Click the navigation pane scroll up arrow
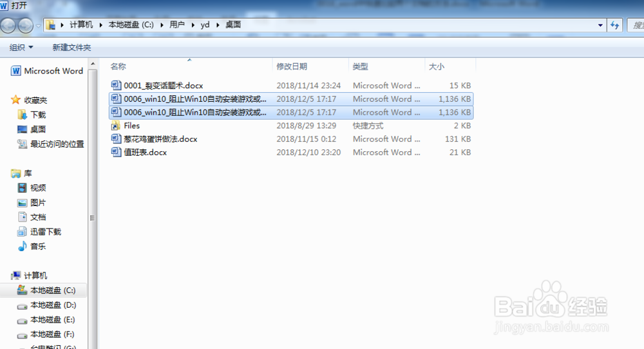Screen dimensions: 644x349 click(x=93, y=64)
